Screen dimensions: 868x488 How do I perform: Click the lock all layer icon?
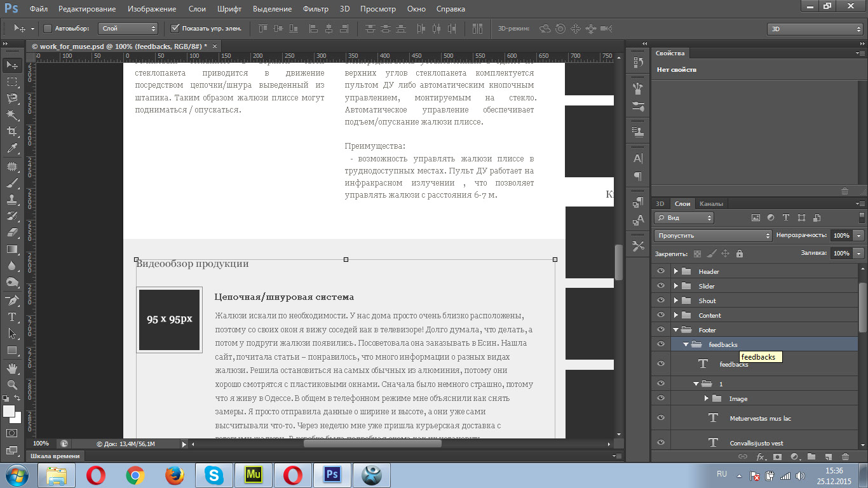739,254
